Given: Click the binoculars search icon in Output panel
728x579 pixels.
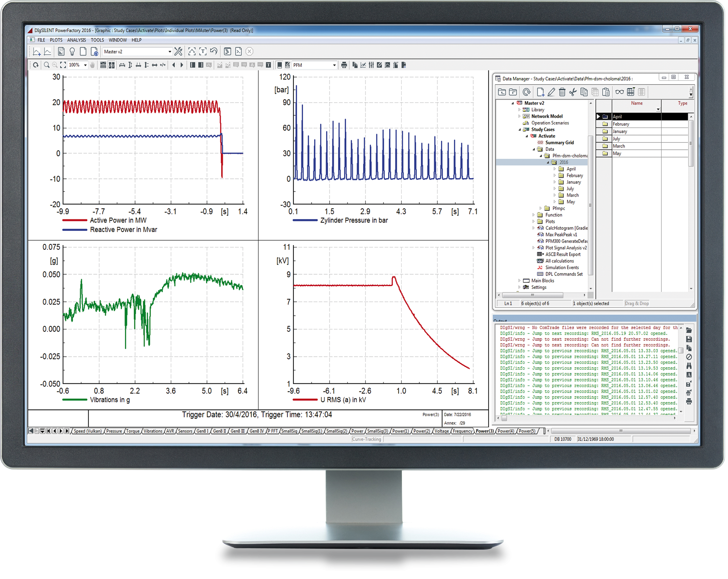Looking at the screenshot, I should [689, 366].
